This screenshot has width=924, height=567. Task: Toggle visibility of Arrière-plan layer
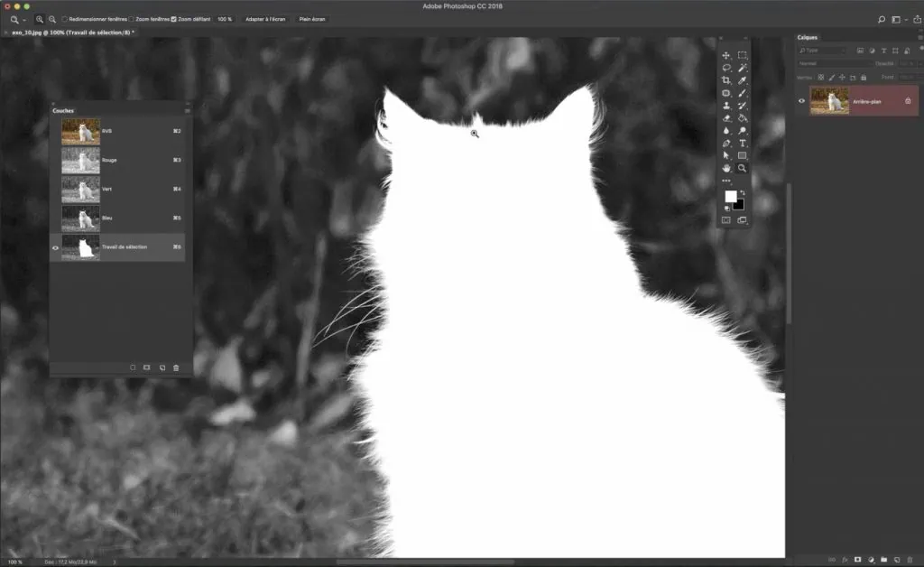coord(801,101)
